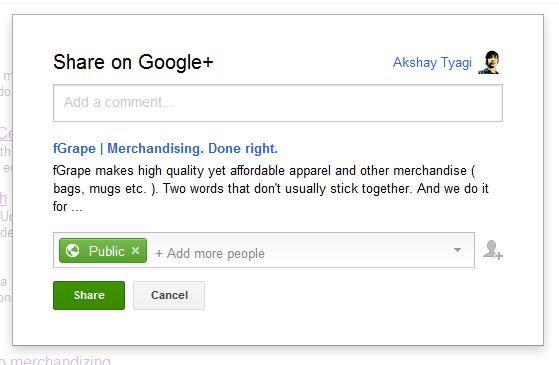Click the partially hidden purple h link
The height and width of the screenshot is (365, 559).
point(4,198)
